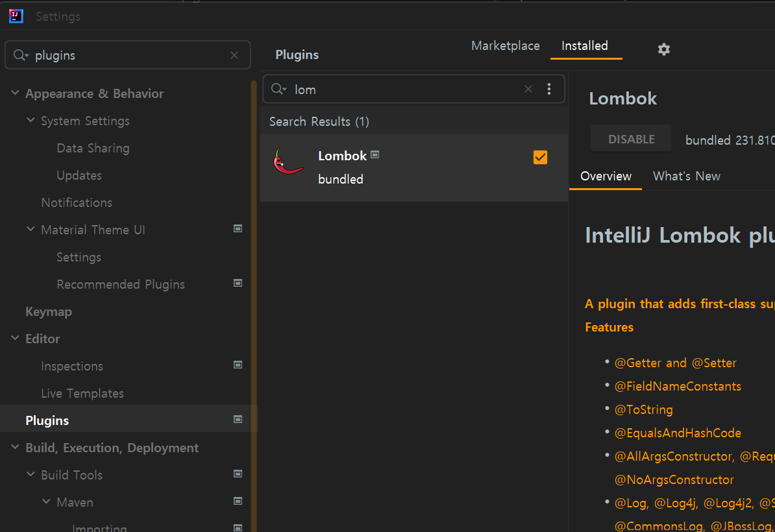Image resolution: width=775 pixels, height=532 pixels.
Task: Open the plugins gear settings menu
Action: click(664, 49)
